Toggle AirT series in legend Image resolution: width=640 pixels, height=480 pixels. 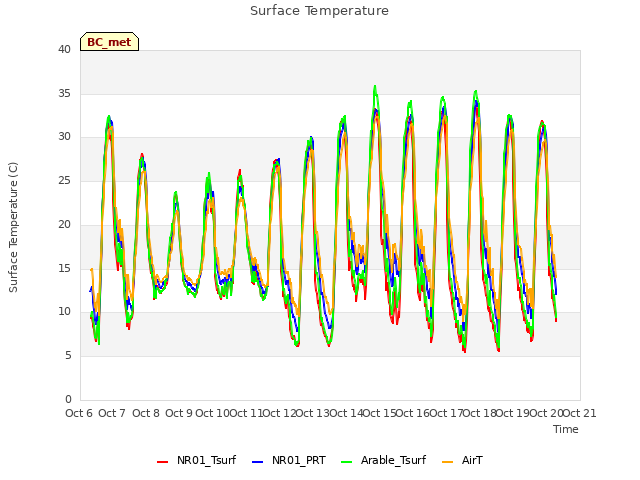tap(462, 460)
